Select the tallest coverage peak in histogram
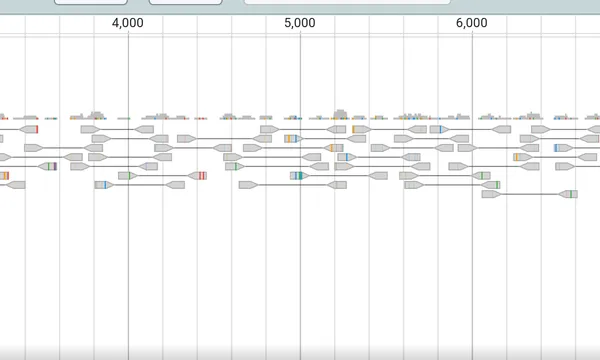Image resolution: width=600 pixels, height=360 pixels. (x=340, y=114)
